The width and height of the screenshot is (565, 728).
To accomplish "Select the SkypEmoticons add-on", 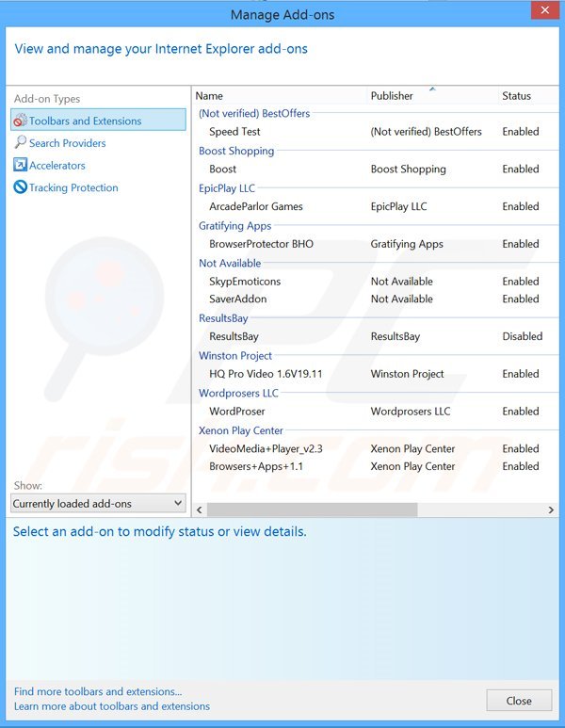I will pyautogui.click(x=376, y=282).
